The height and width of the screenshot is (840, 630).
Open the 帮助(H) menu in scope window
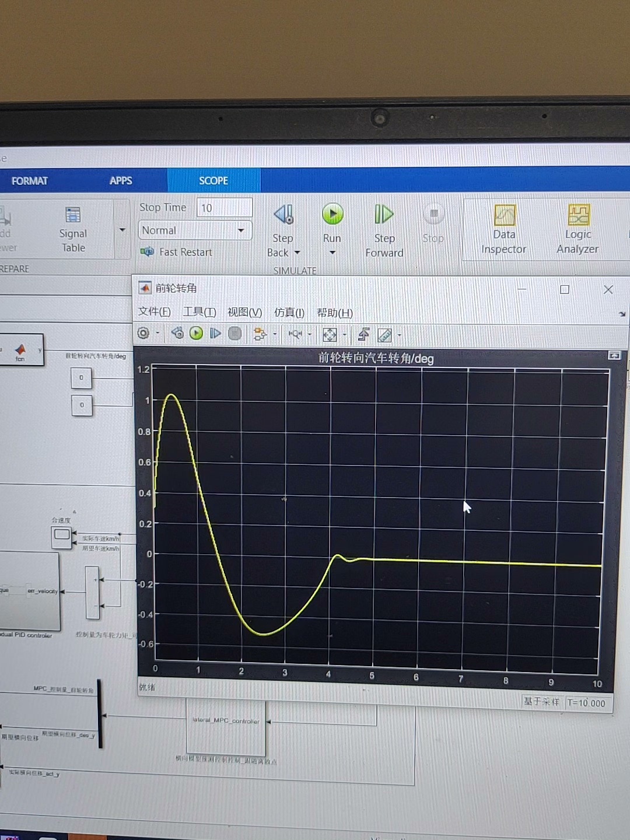pos(335,313)
